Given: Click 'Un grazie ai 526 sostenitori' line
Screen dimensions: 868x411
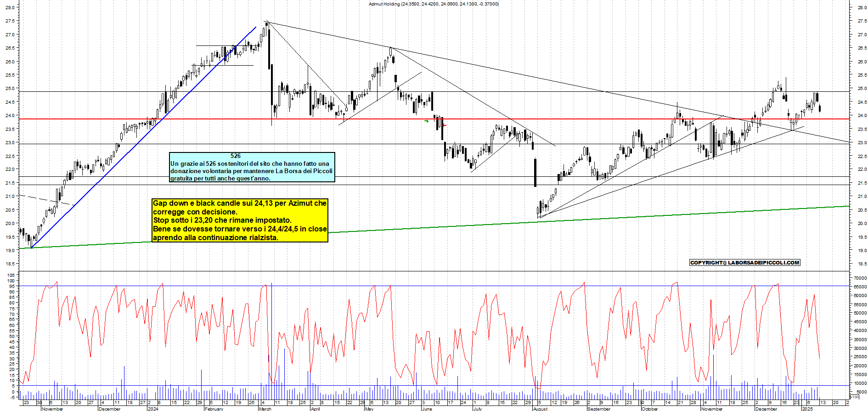Looking at the screenshot, I should click(x=250, y=164).
